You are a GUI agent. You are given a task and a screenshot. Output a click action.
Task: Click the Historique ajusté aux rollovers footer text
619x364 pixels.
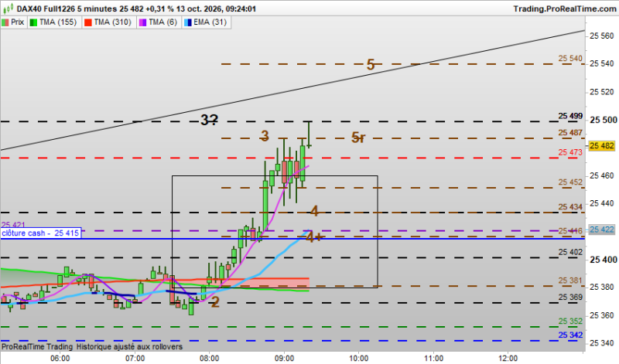pos(129,347)
